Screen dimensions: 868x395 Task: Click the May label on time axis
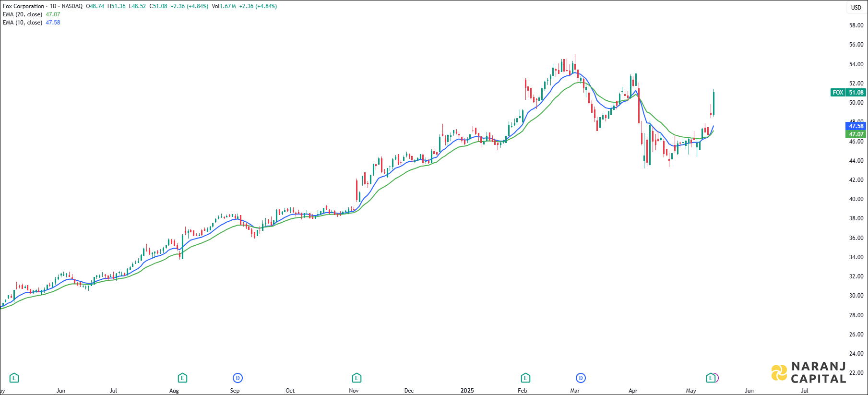pyautogui.click(x=691, y=391)
